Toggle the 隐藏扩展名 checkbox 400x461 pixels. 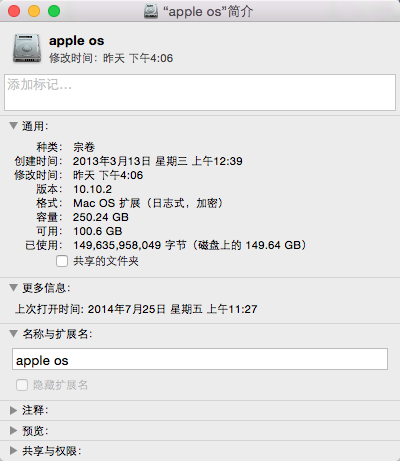pyautogui.click(x=22, y=385)
